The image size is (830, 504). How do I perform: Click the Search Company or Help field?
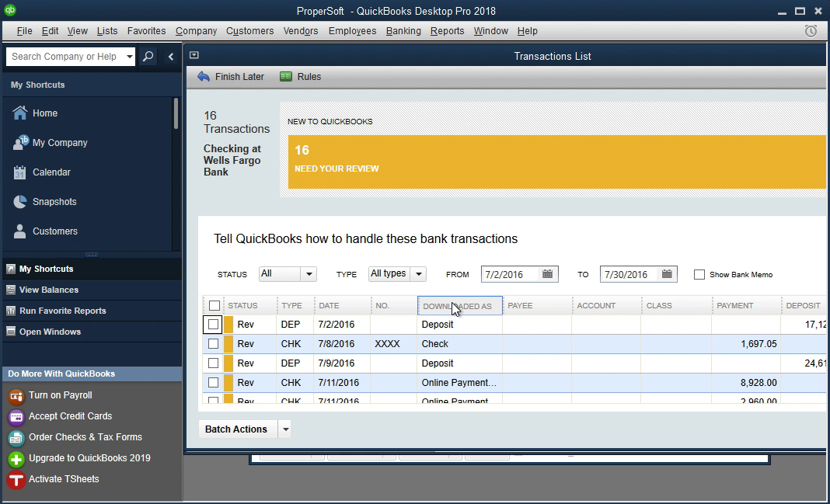tap(65, 57)
